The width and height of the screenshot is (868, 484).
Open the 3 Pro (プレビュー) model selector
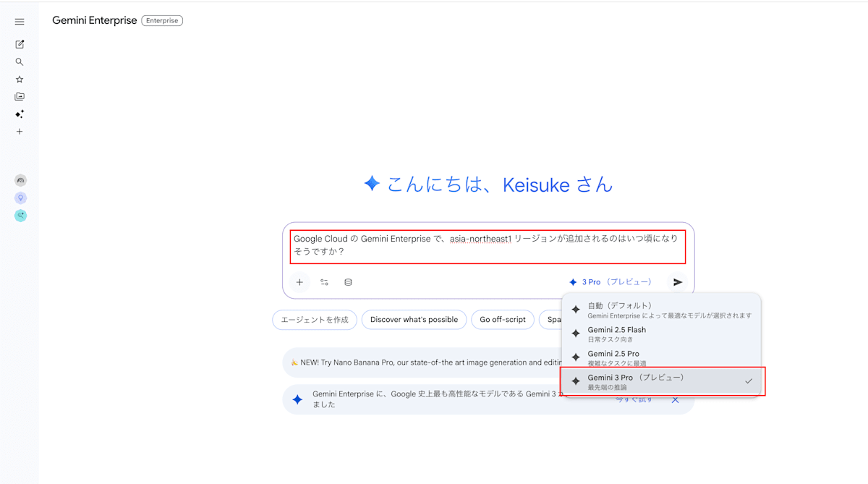(x=610, y=282)
